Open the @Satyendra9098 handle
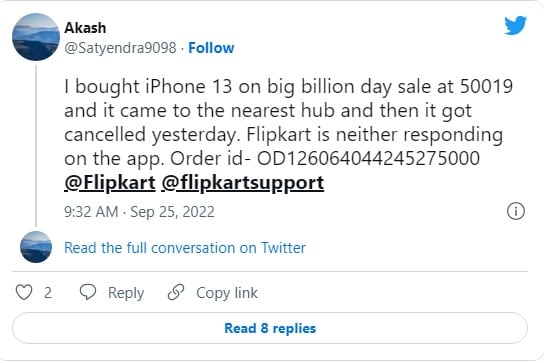544x363 pixels. click(120, 48)
